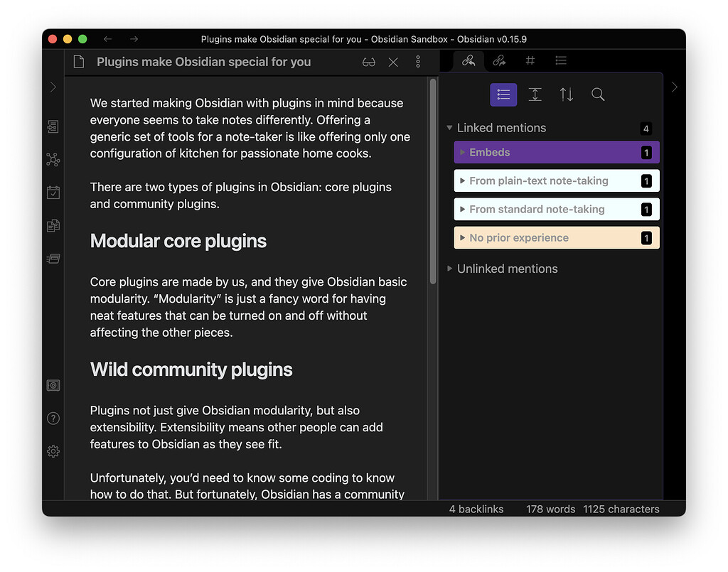Toggle collapse results list button
The width and height of the screenshot is (728, 572).
point(503,95)
